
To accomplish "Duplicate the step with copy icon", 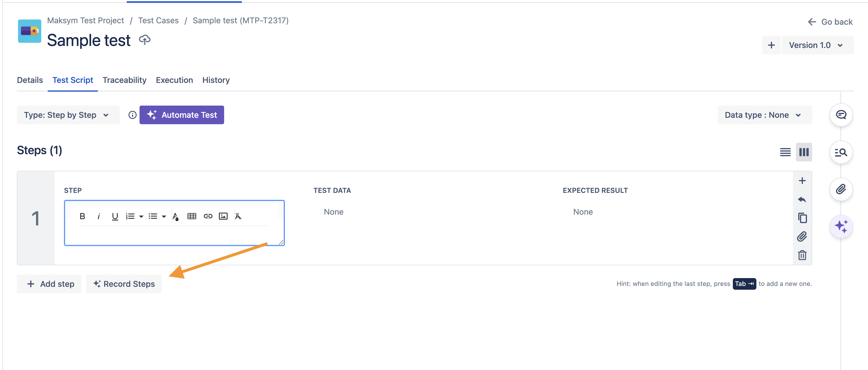I will pyautogui.click(x=802, y=218).
